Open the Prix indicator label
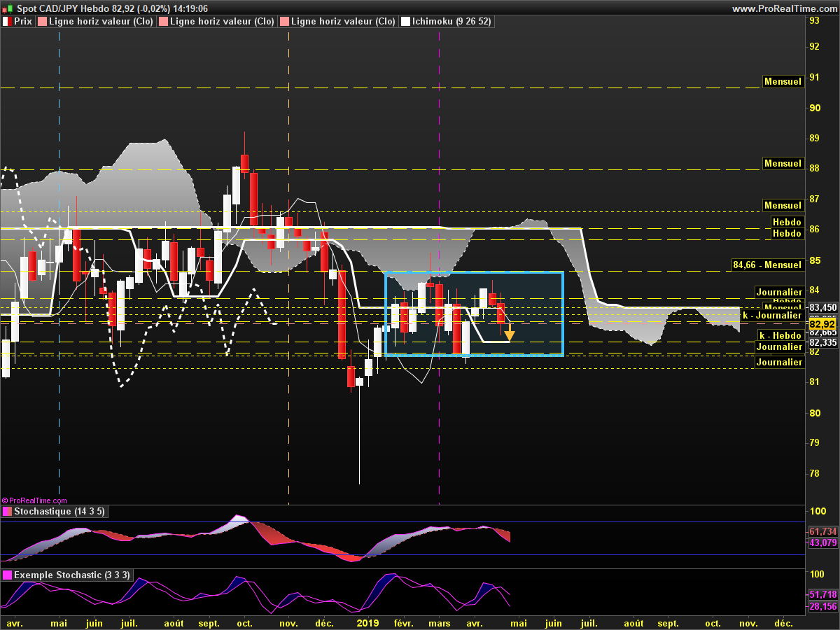Image resolution: width=840 pixels, height=630 pixels. (x=23, y=22)
